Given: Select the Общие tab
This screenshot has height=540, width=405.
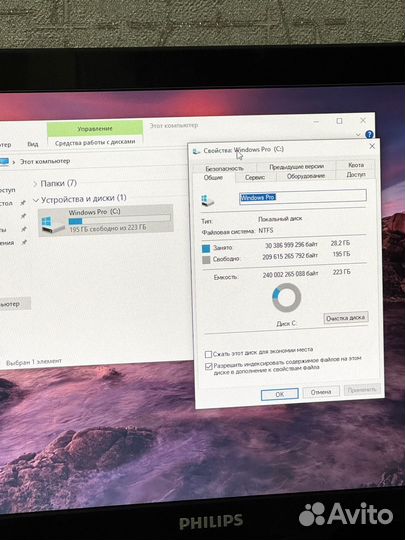Looking at the screenshot, I should tap(214, 177).
